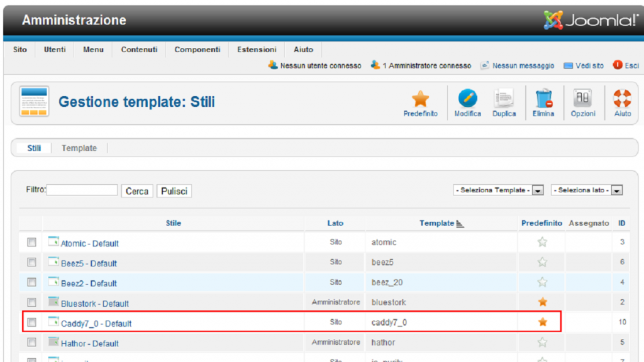Click the 1 Amministratore connesso status text
The image size is (644, 362).
point(427,65)
